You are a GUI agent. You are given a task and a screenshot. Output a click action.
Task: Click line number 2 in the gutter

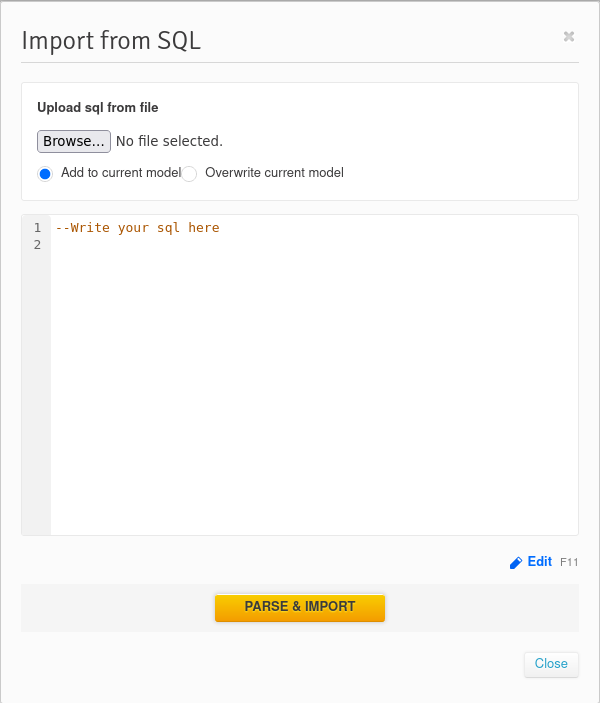point(37,245)
